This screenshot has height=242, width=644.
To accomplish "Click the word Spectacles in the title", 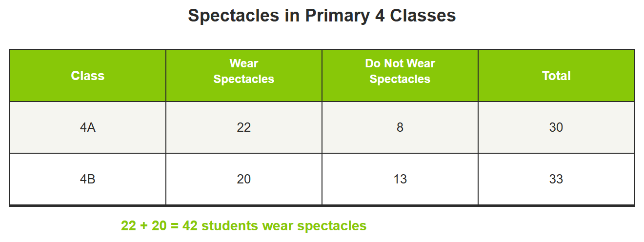I will (x=233, y=16).
